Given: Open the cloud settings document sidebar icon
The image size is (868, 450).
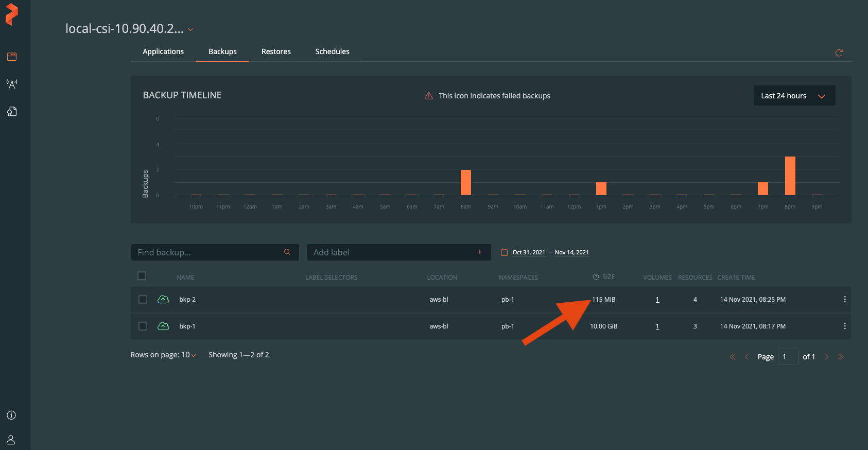Looking at the screenshot, I should coord(12,112).
